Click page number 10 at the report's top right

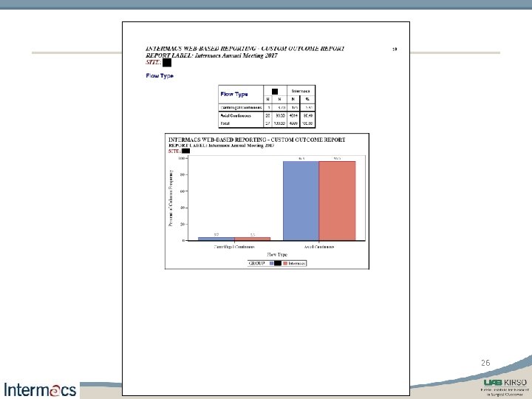(395, 50)
